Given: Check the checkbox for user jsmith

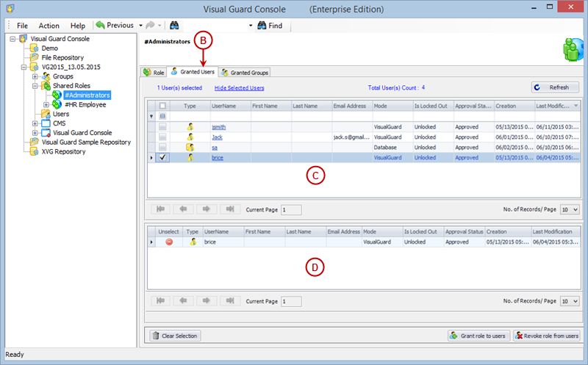Looking at the screenshot, I should (162, 127).
